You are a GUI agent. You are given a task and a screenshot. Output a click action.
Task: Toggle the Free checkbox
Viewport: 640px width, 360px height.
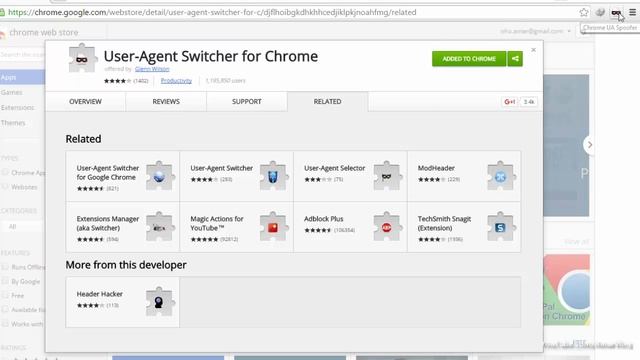tap(5, 295)
